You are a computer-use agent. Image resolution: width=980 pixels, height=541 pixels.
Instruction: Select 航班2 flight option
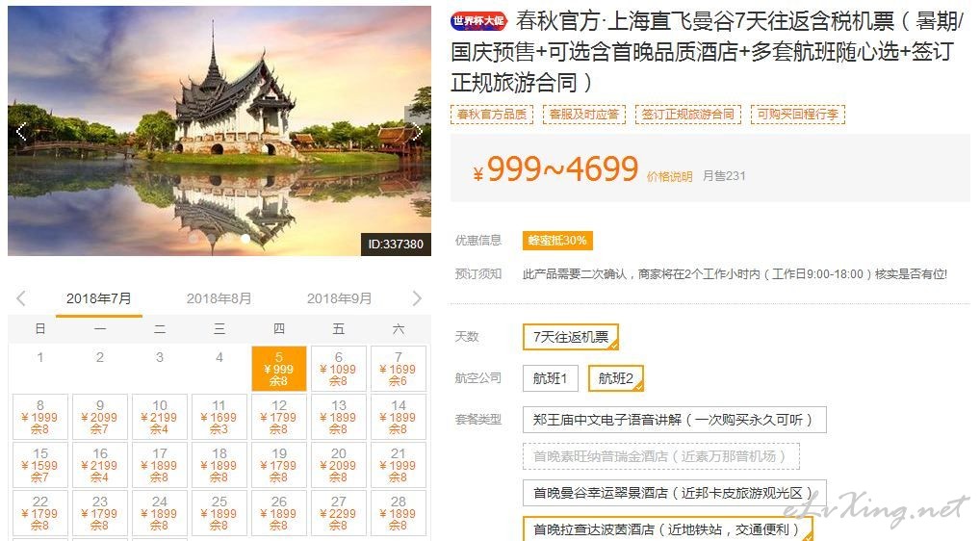(x=615, y=378)
